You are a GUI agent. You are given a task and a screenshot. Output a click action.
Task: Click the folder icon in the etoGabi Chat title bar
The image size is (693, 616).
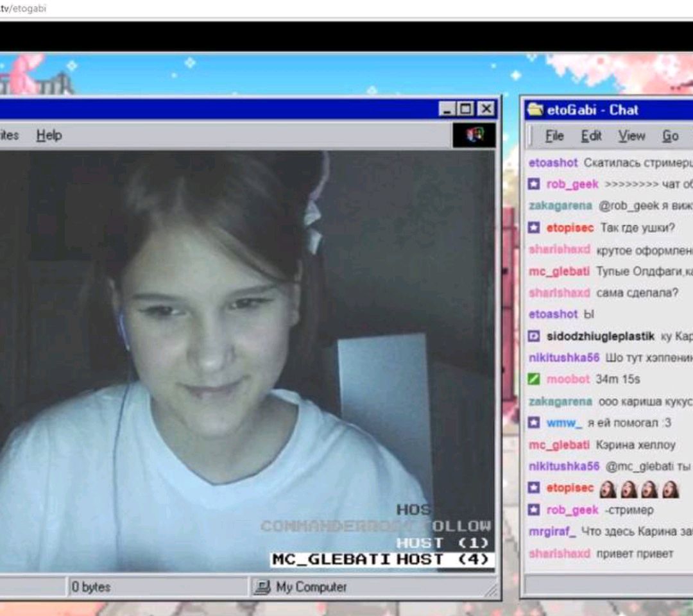tap(535, 109)
